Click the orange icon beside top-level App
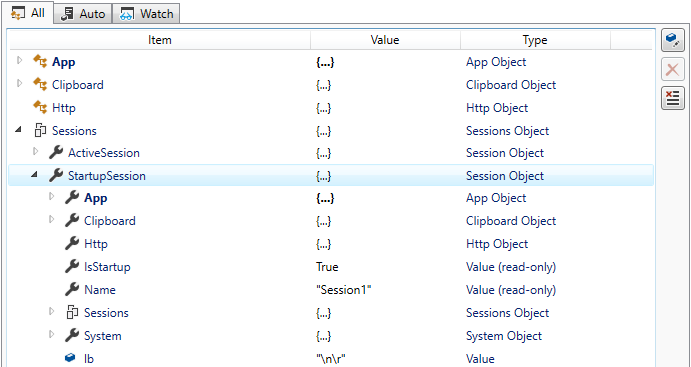 click(x=40, y=62)
